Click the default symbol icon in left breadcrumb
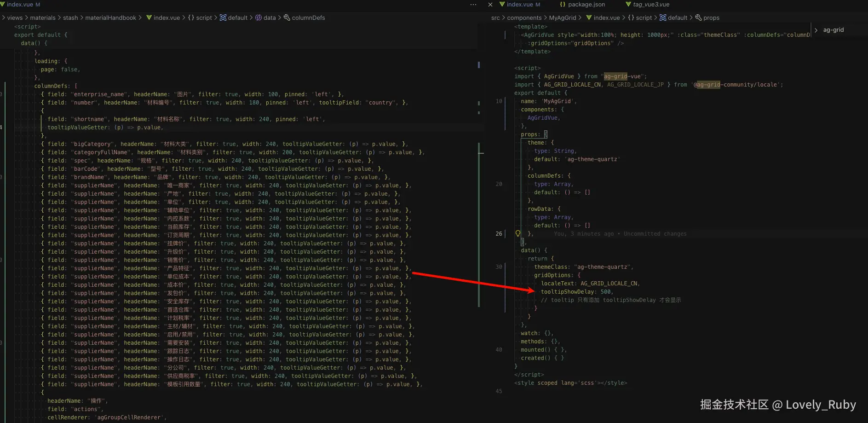 [x=223, y=17]
